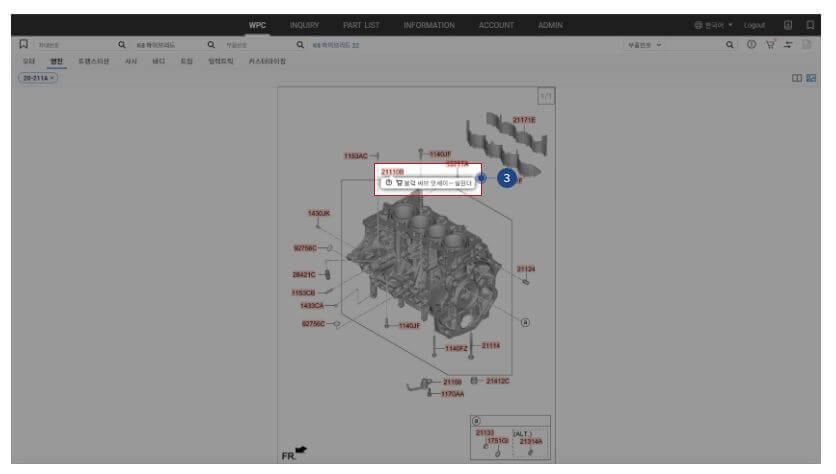Select part label 21124
This screenshot has height=474, width=836.
click(526, 269)
